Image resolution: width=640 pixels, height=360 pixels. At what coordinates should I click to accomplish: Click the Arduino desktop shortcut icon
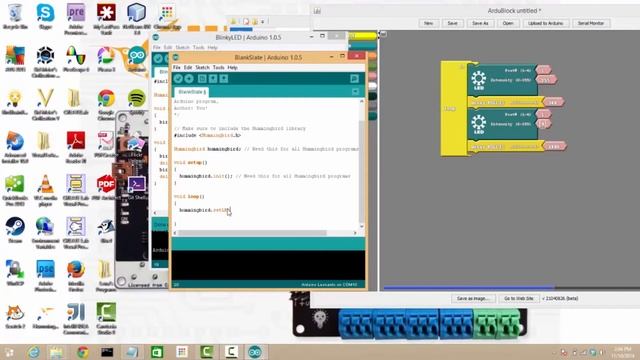[137, 58]
